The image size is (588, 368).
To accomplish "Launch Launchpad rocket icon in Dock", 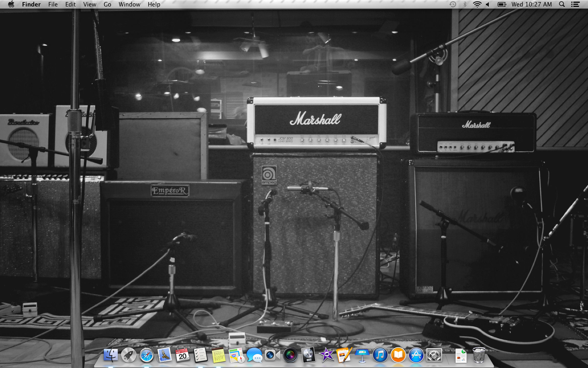I will tap(129, 355).
